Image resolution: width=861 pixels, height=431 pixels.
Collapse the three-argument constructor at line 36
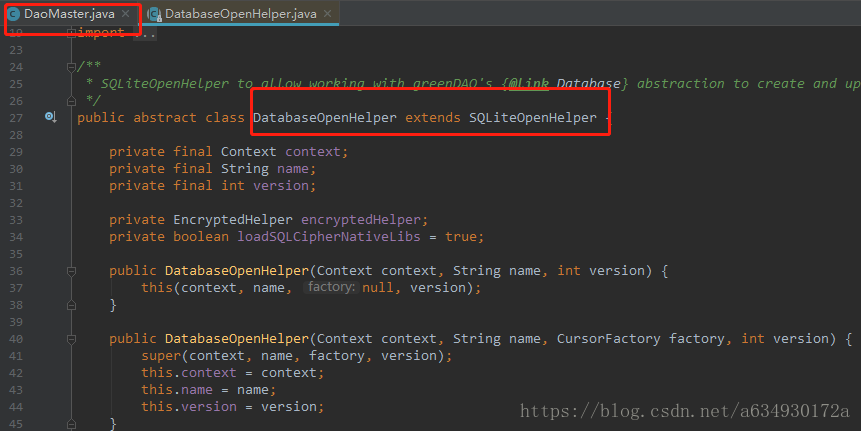pyautogui.click(x=71, y=271)
